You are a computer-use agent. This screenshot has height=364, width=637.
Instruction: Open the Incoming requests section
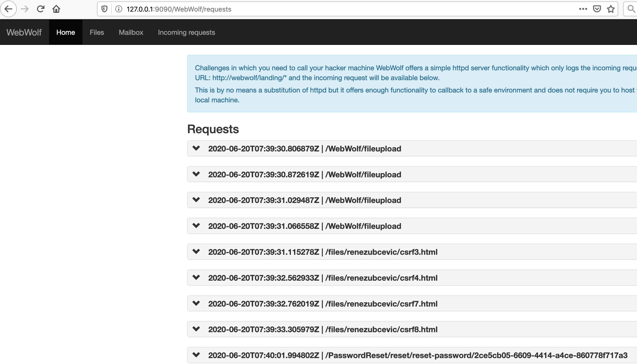point(186,32)
